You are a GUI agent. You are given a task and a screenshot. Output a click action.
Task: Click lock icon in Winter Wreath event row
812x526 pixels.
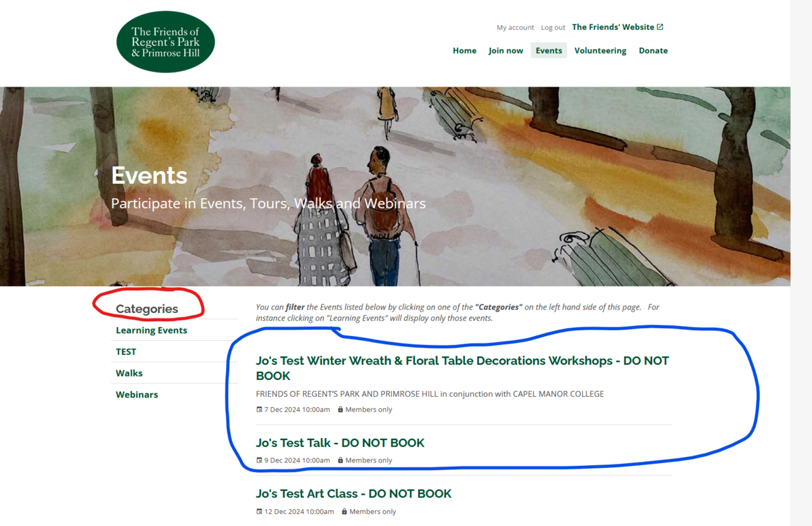point(340,410)
